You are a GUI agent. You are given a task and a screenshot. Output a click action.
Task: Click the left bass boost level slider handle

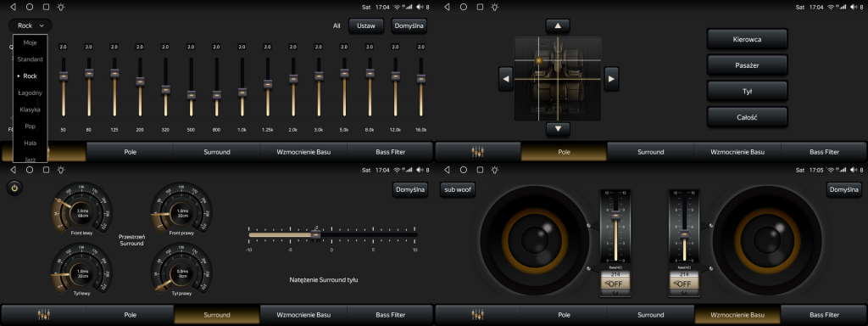point(615,215)
